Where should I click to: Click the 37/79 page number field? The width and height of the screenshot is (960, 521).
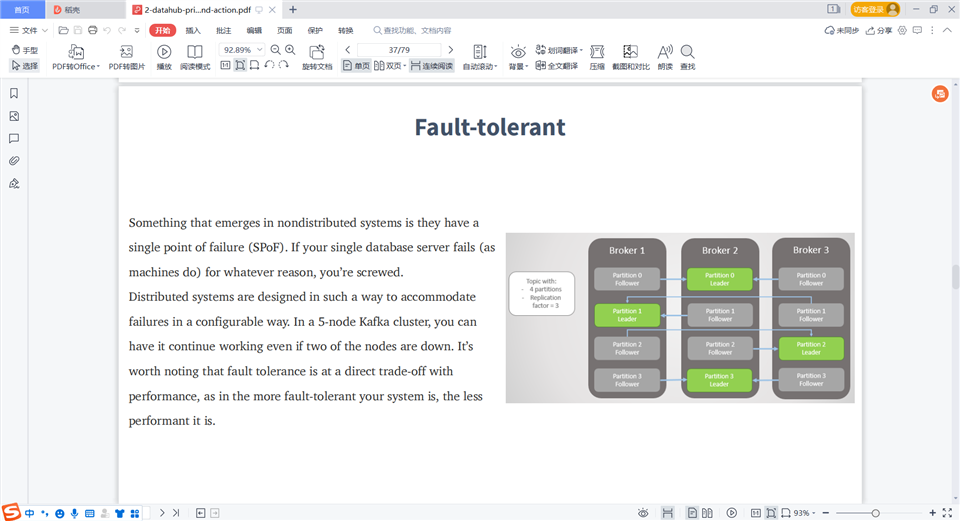pos(399,50)
